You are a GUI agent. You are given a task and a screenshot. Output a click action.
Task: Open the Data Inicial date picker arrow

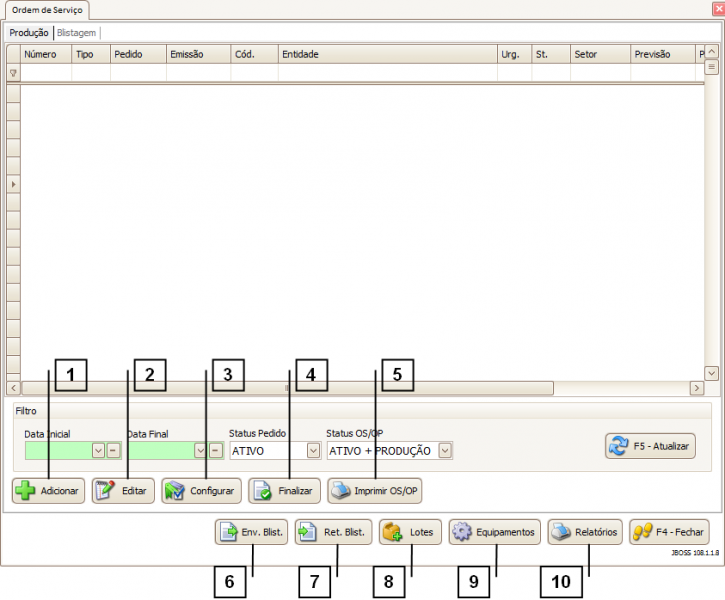click(98, 451)
